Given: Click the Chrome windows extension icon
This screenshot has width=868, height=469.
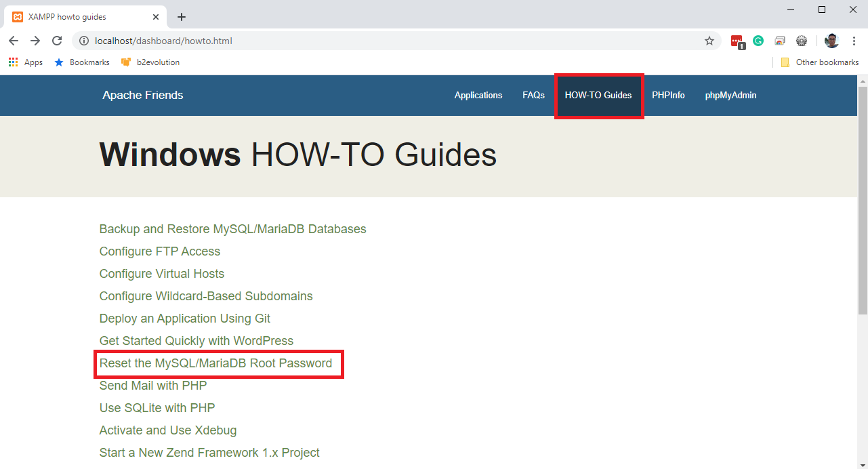Looking at the screenshot, I should pos(780,41).
